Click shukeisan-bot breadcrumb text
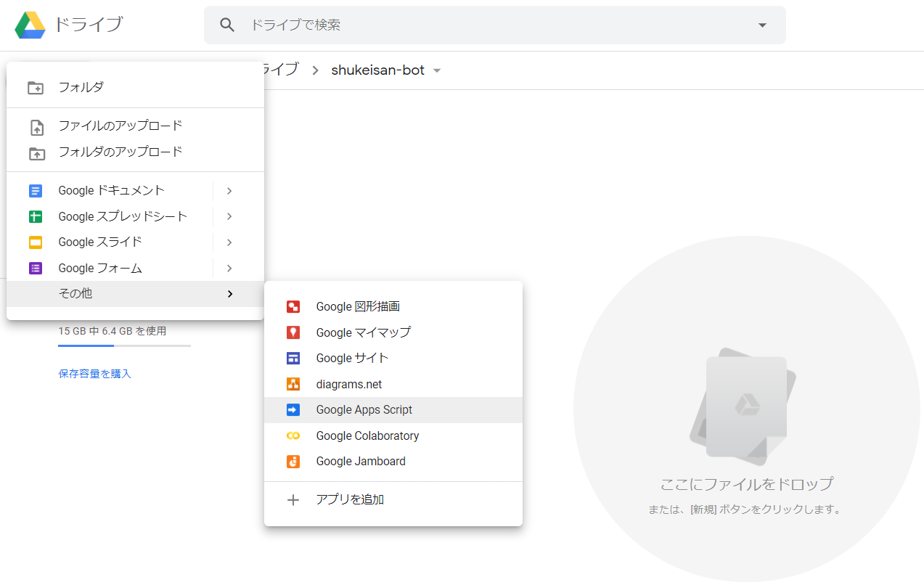Viewport: 924px width, 585px height. pyautogui.click(x=377, y=70)
